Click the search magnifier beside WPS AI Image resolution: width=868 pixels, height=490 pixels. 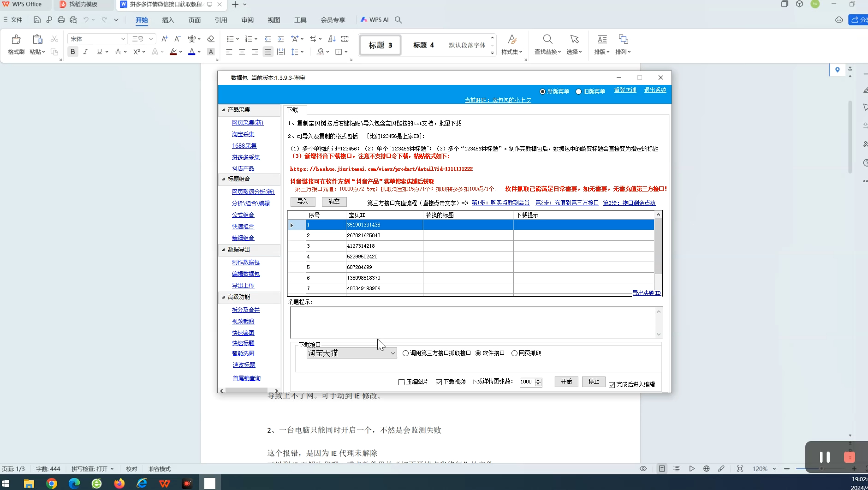tap(398, 20)
